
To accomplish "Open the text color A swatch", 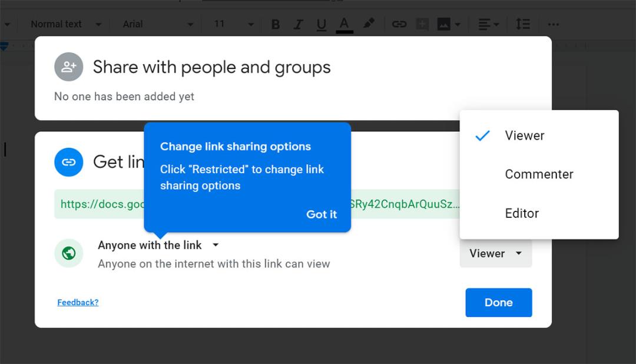I will (x=344, y=24).
